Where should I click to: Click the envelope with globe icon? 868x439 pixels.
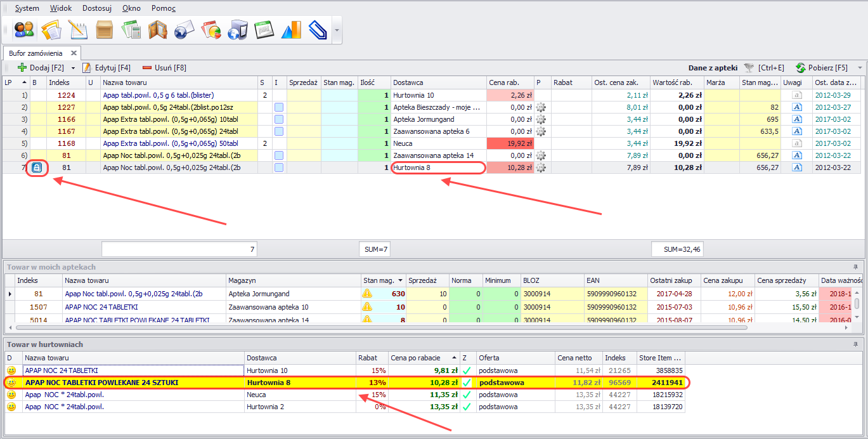184,30
